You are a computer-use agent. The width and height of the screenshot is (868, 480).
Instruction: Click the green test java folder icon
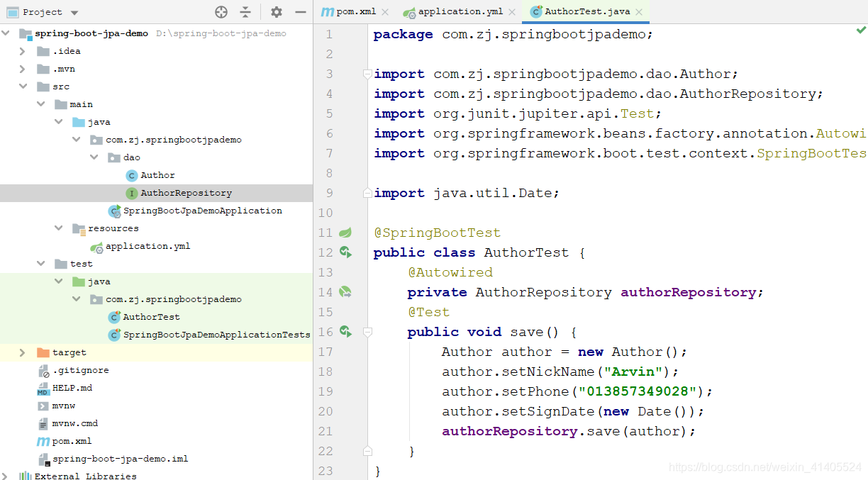79,281
